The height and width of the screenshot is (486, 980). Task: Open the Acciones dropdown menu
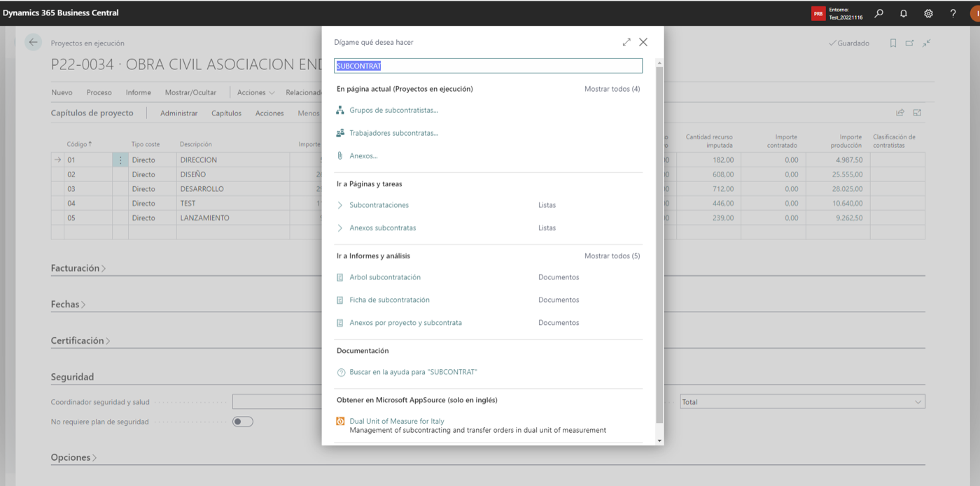click(255, 92)
